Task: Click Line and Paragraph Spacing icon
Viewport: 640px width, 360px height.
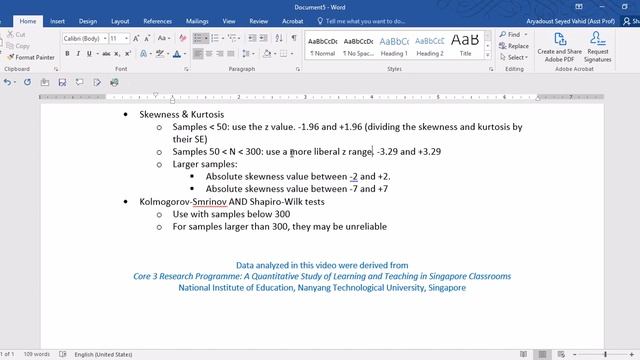Action: pos(246,53)
